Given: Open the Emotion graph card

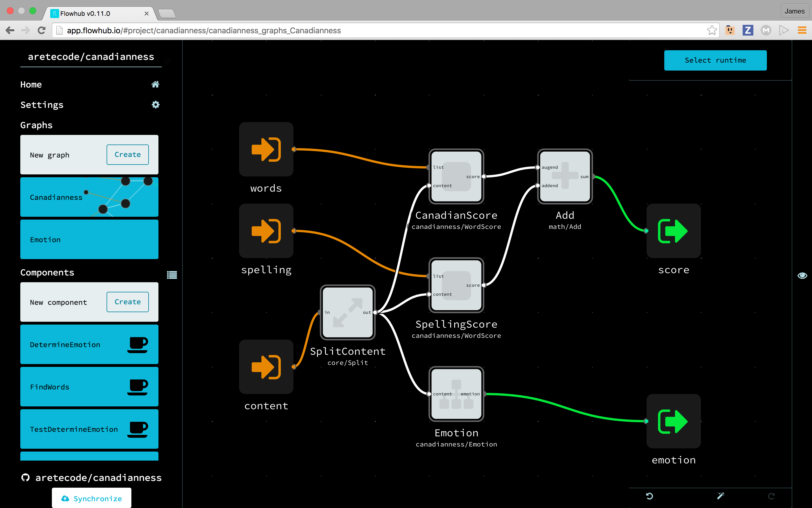Looking at the screenshot, I should (x=89, y=239).
